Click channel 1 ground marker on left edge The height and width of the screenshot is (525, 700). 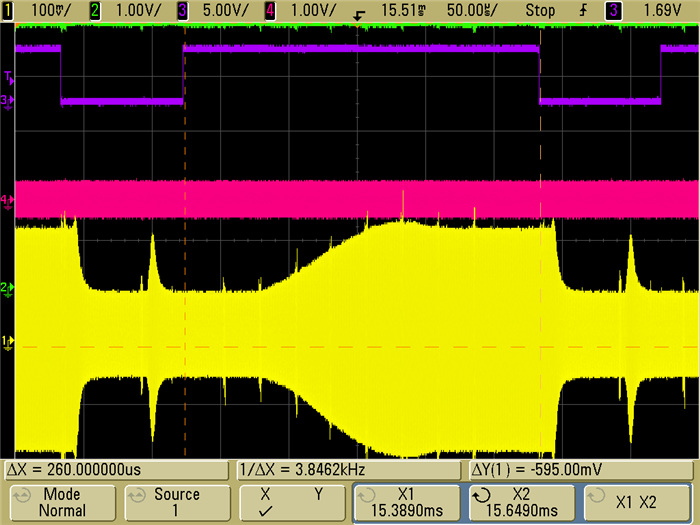coord(7,342)
